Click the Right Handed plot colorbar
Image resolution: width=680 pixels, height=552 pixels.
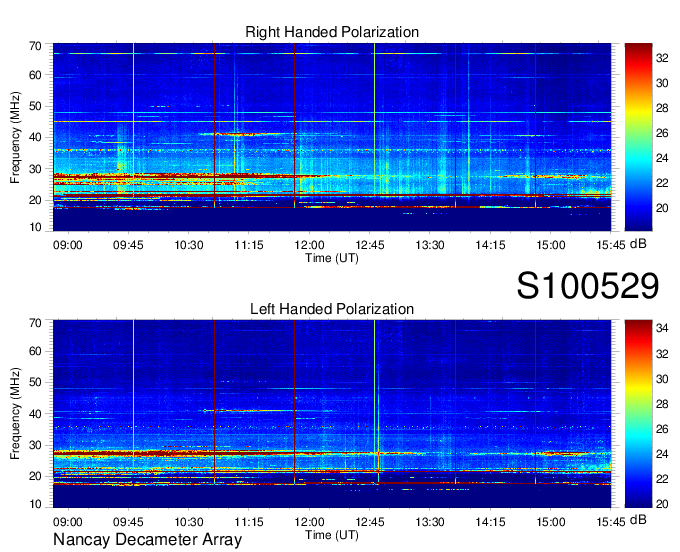(x=638, y=137)
